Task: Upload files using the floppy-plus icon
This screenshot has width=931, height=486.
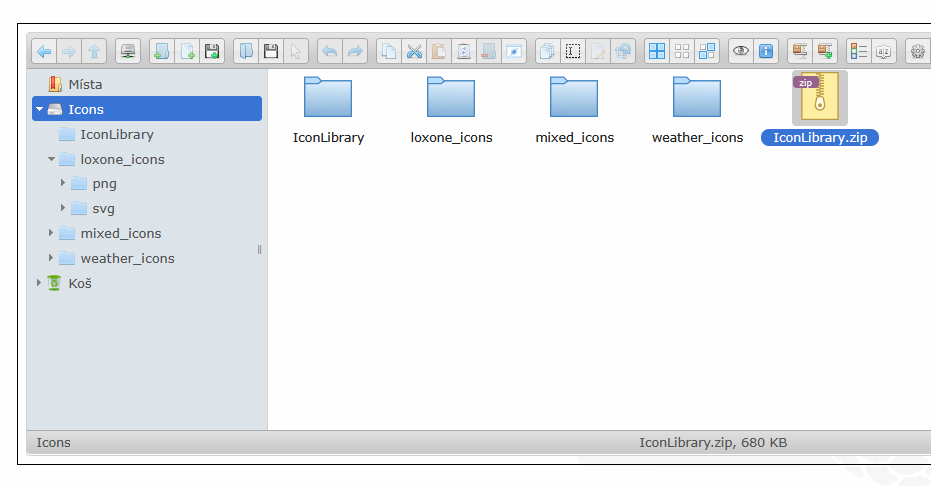Action: [x=212, y=52]
